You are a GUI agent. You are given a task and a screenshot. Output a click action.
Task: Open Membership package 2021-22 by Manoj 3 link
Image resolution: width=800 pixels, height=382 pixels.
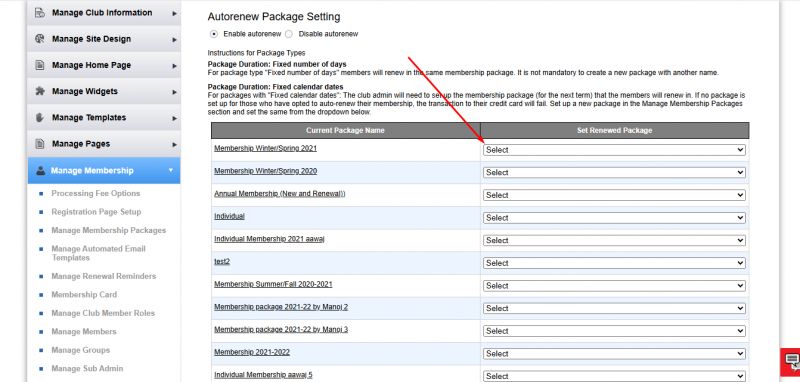(281, 329)
